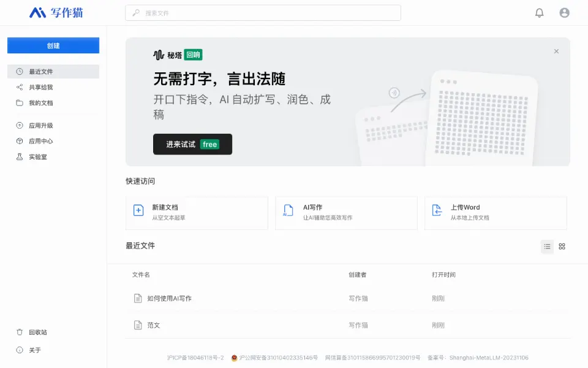This screenshot has height=368, width=588.
Task: Open the 上传Word card
Action: tap(496, 213)
